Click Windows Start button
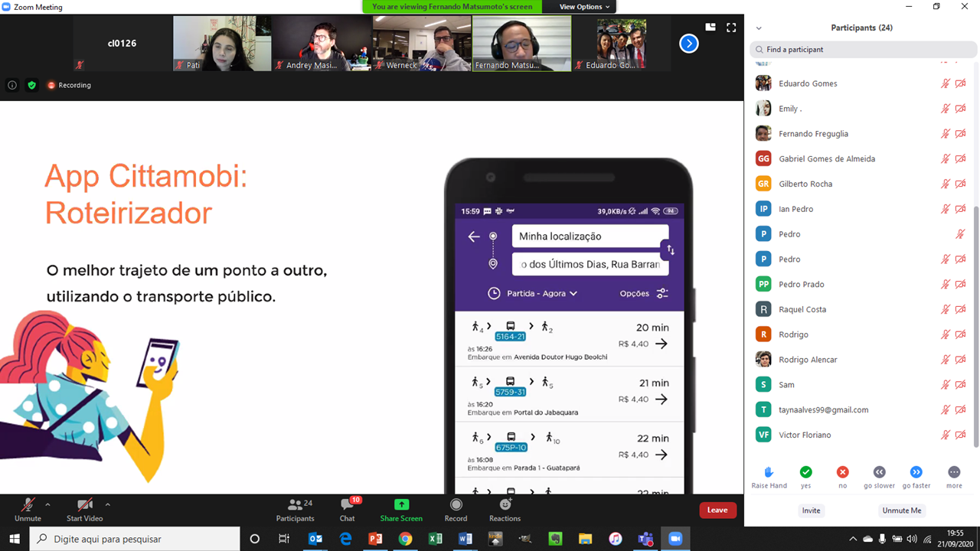Screen dimensions: 980x551 click(x=15, y=539)
